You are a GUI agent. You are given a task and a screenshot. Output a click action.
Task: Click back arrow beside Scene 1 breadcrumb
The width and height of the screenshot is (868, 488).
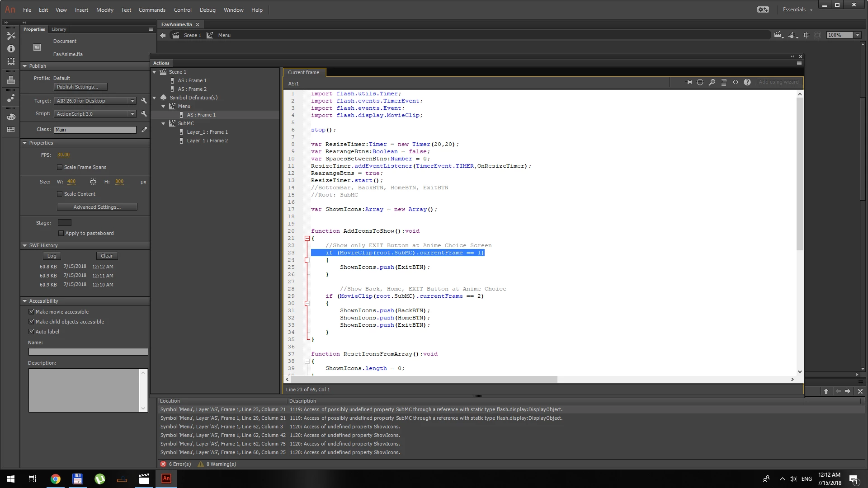click(x=163, y=35)
